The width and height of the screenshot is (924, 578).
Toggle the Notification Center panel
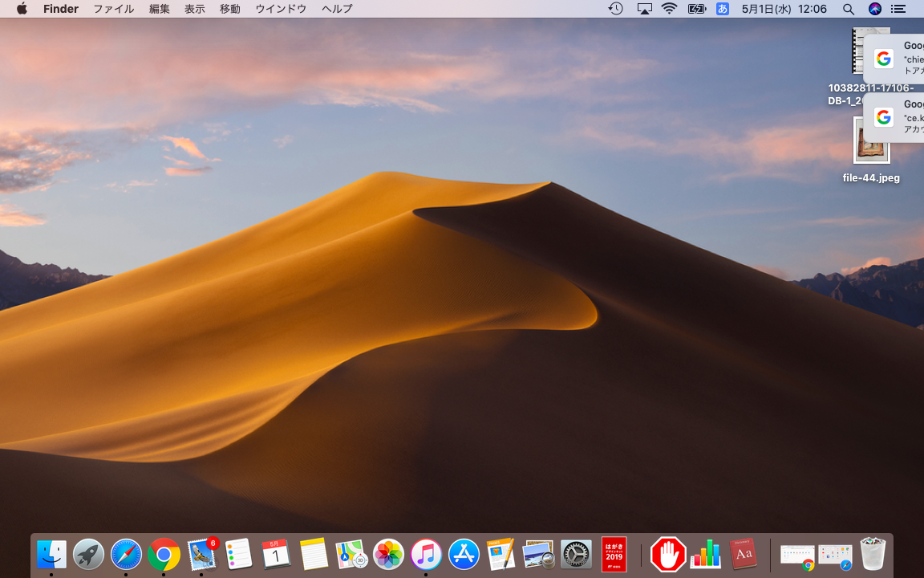click(898, 9)
